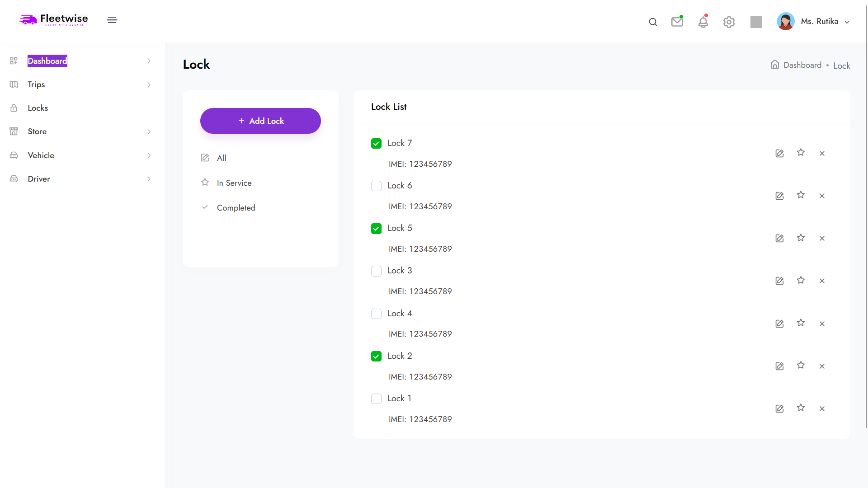The width and height of the screenshot is (868, 488).
Task: Open the hamburger menu next to Fleetwise logo
Action: coord(112,20)
